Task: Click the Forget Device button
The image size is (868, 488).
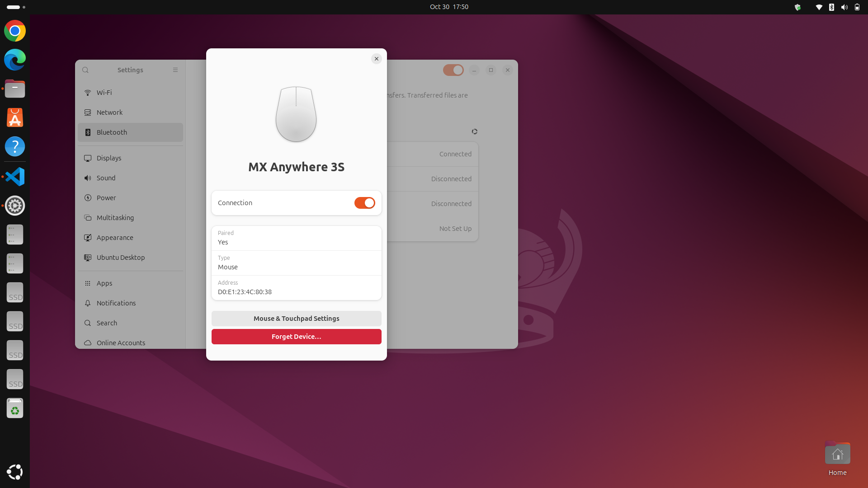Action: tap(296, 336)
